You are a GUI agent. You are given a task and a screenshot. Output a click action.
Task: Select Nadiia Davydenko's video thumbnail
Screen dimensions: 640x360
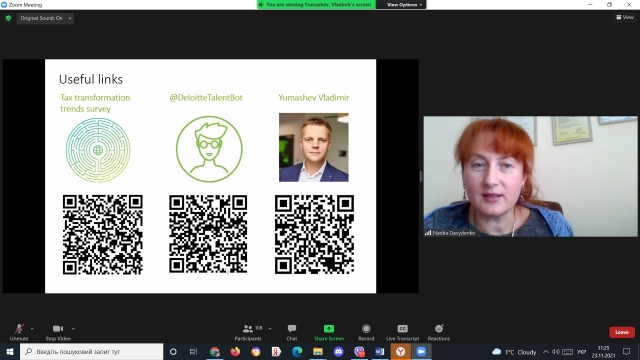click(x=530, y=176)
